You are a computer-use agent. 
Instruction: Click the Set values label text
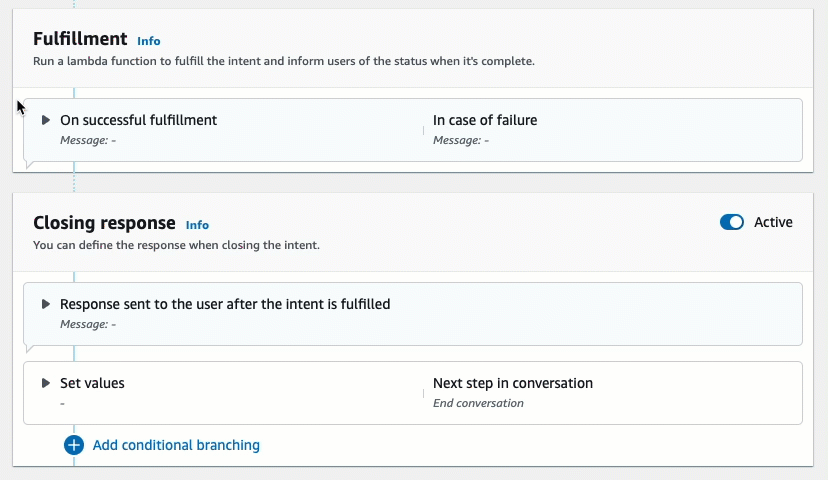92,383
